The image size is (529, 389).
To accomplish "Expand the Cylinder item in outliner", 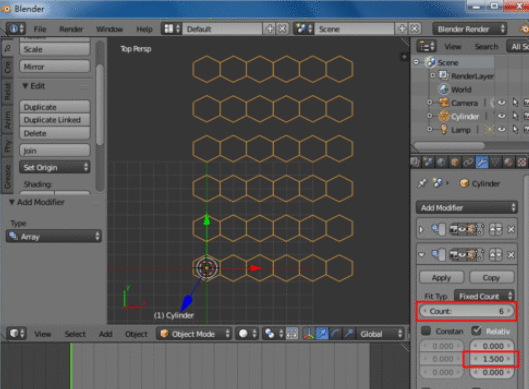I will coord(429,116).
